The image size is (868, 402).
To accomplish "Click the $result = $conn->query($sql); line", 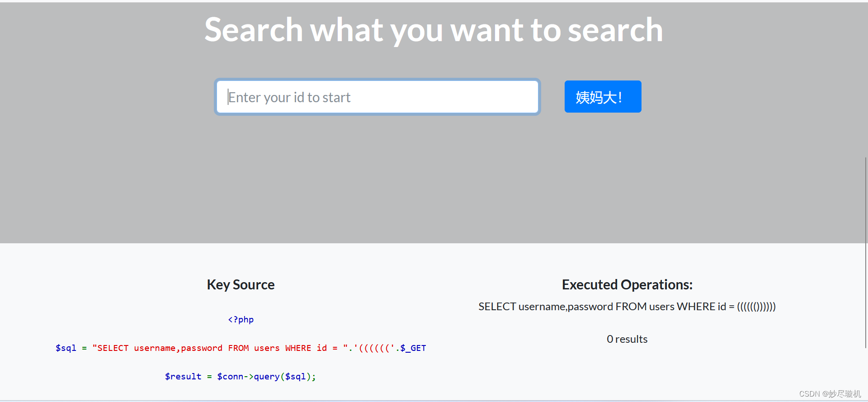I will pyautogui.click(x=241, y=376).
